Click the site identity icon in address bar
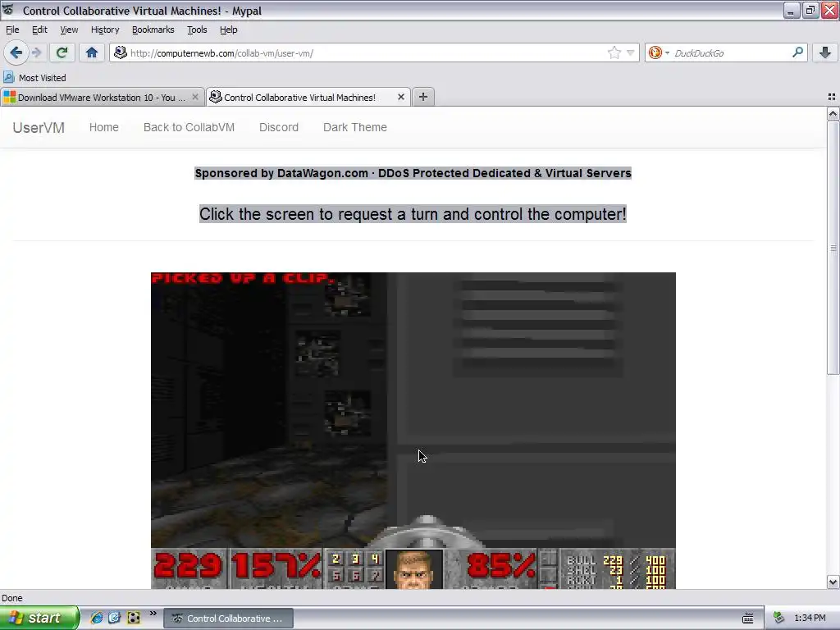Screen dimensions: 840x630 [121, 52]
